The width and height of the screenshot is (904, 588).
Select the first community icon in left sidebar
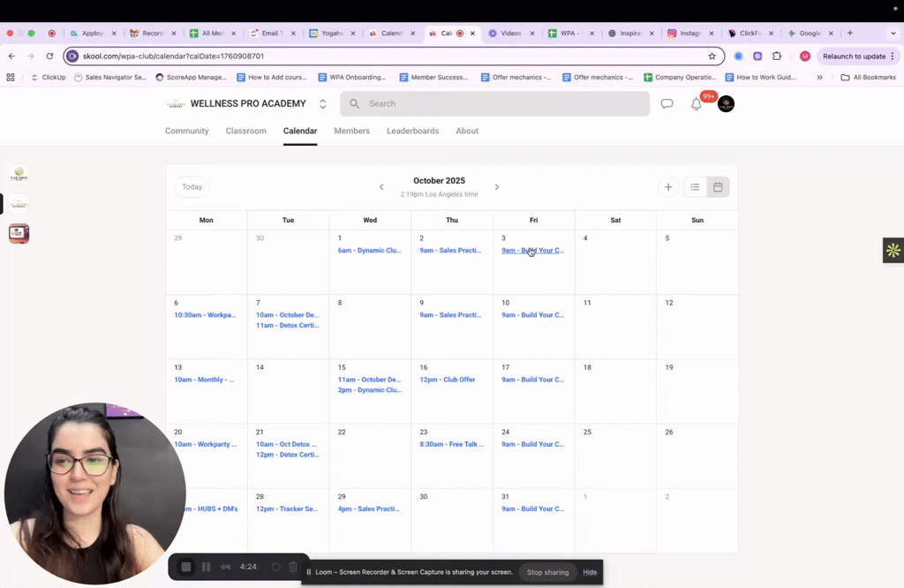[x=19, y=173]
